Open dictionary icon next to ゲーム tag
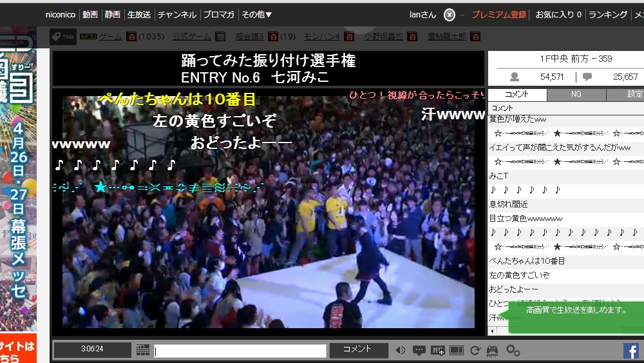 tap(131, 37)
